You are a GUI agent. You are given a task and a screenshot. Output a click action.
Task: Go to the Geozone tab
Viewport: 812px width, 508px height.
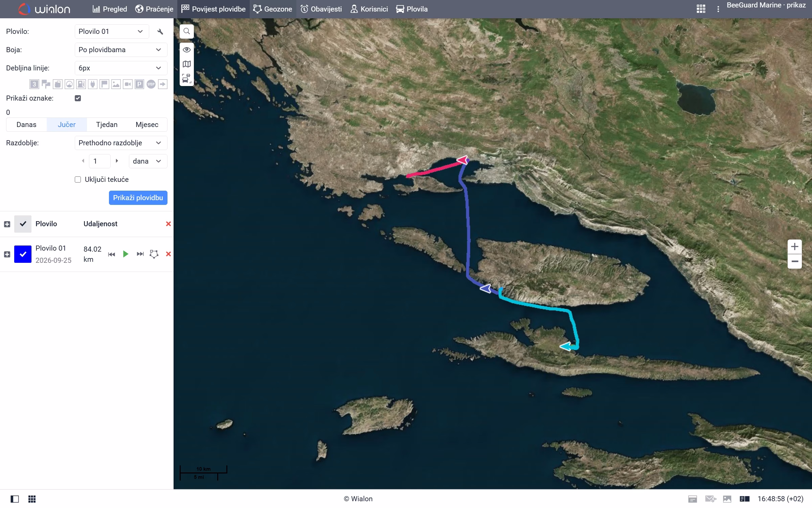273,9
